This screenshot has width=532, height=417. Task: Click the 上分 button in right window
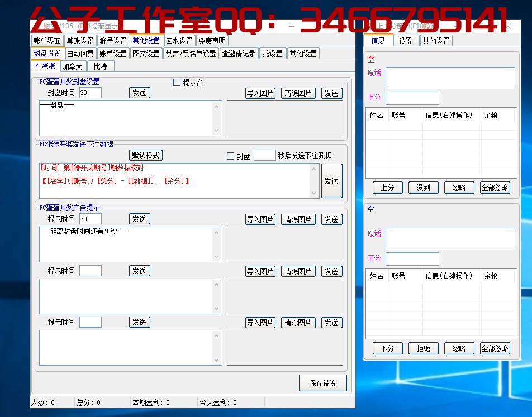(387, 188)
